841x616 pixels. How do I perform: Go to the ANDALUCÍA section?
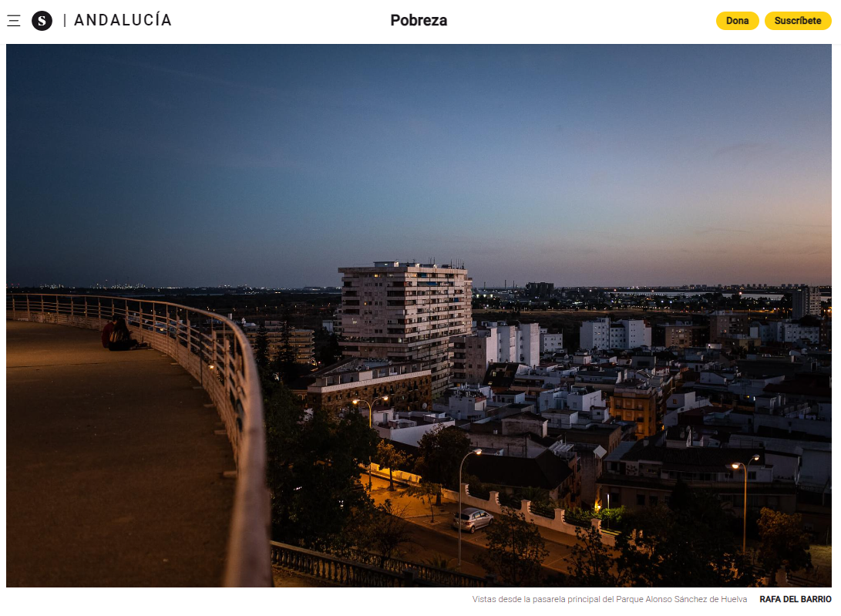coord(123,20)
